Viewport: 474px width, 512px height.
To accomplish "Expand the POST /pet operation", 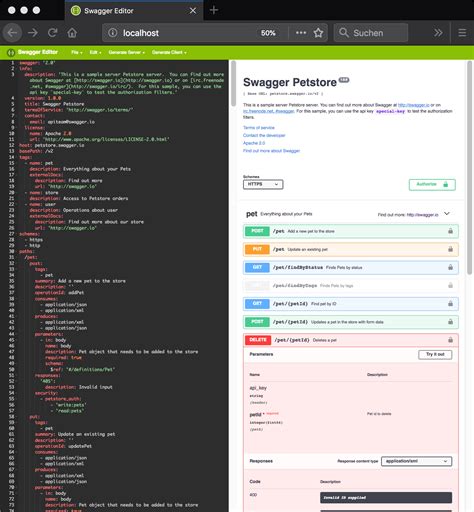I will [x=350, y=231].
